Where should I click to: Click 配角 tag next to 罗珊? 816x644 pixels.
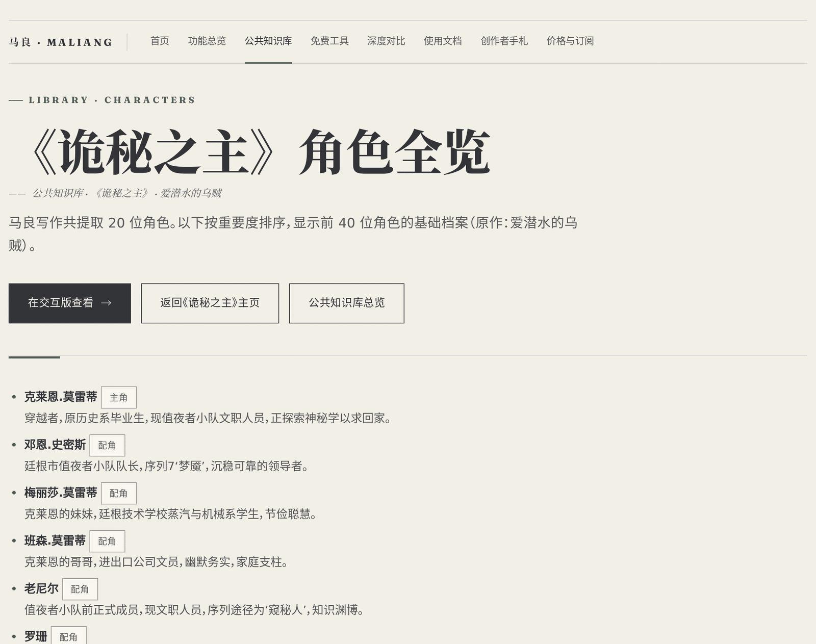[69, 636]
